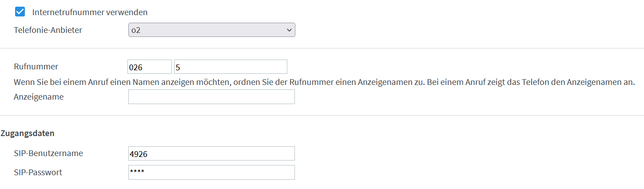
Task: Click the 'Zugangsdaten' section heading
Action: (28, 133)
